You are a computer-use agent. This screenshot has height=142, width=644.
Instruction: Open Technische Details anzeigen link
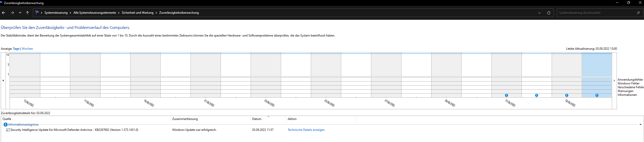click(306, 130)
